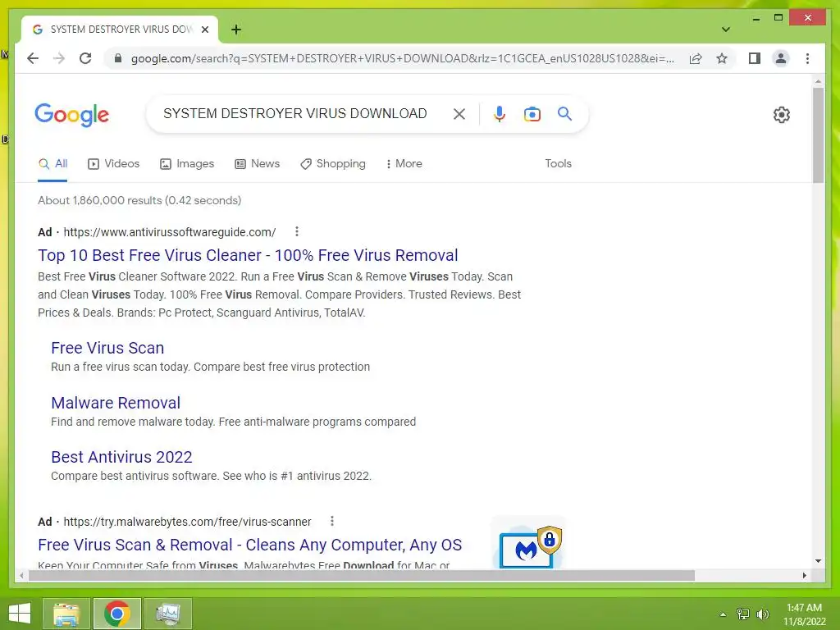Open options for antivirussoftwareguide ad

click(297, 231)
